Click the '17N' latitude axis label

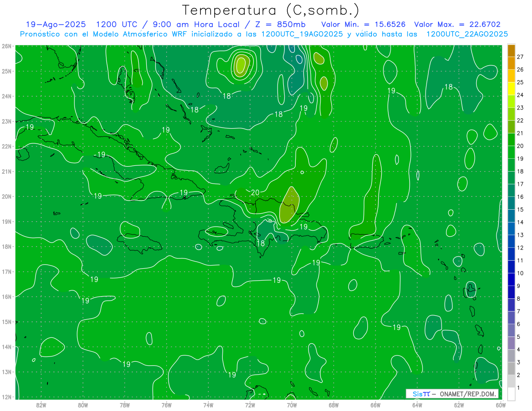tap(7, 271)
